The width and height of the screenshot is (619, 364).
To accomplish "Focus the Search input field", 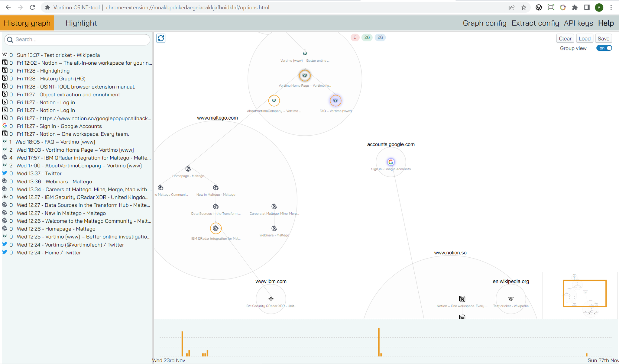I will (77, 40).
